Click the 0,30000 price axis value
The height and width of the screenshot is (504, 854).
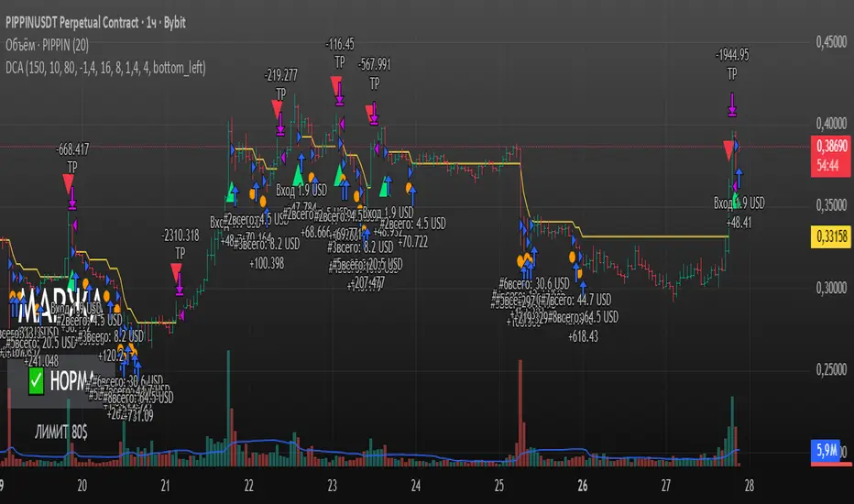832,288
